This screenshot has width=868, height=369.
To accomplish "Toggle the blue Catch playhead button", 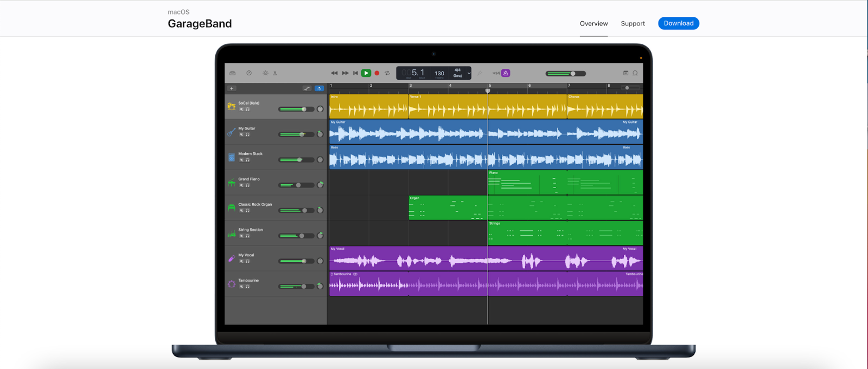I will pyautogui.click(x=319, y=88).
